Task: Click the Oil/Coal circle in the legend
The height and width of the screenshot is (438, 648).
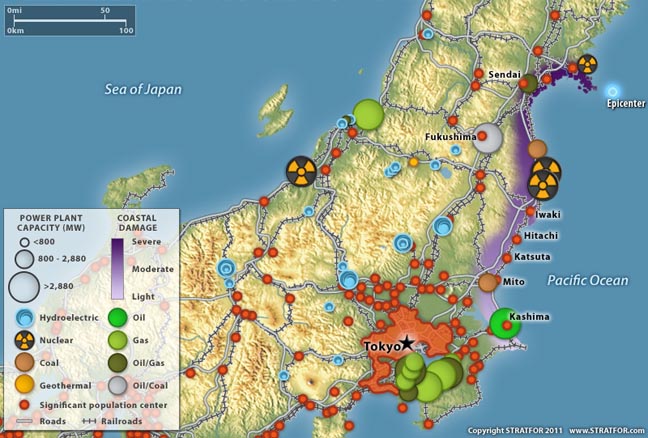Action: (118, 385)
